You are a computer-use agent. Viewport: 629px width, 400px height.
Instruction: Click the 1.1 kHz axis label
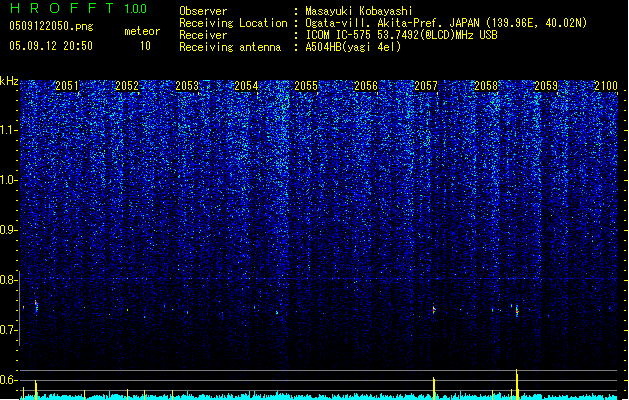coord(8,130)
